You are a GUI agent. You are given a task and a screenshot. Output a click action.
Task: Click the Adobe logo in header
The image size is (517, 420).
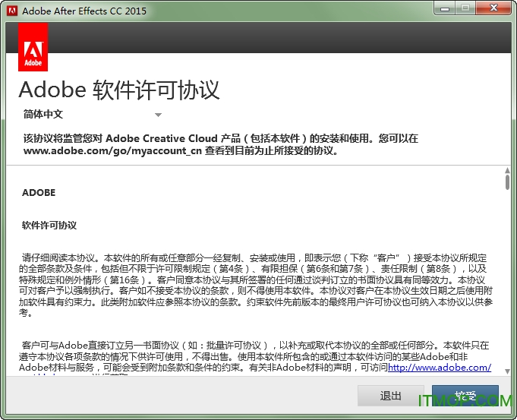33,47
